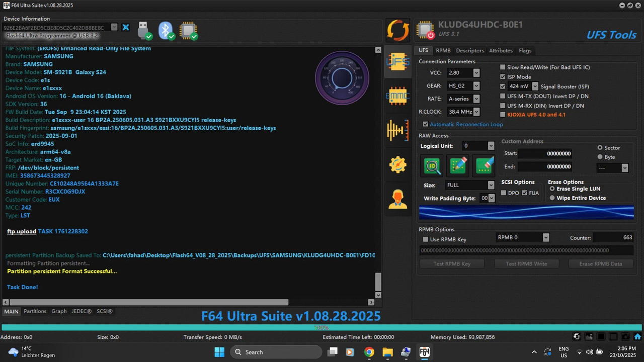Open the gear settings module in sidebar
The height and width of the screenshot is (362, 644).
397,164
